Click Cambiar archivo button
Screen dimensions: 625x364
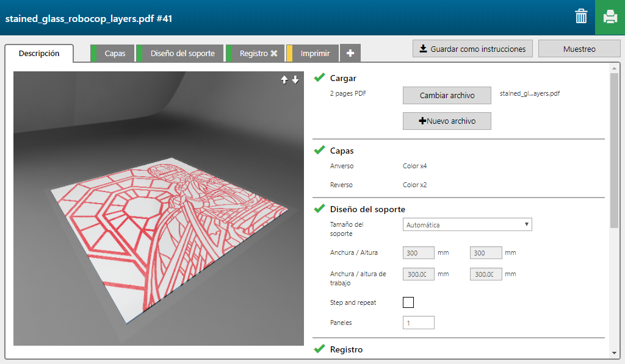447,95
